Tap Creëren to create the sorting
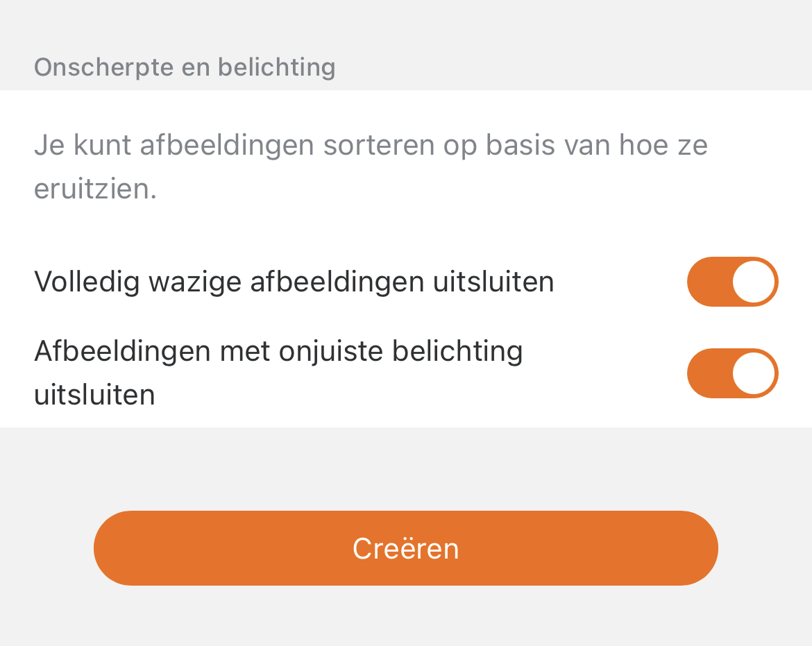 [x=405, y=548]
